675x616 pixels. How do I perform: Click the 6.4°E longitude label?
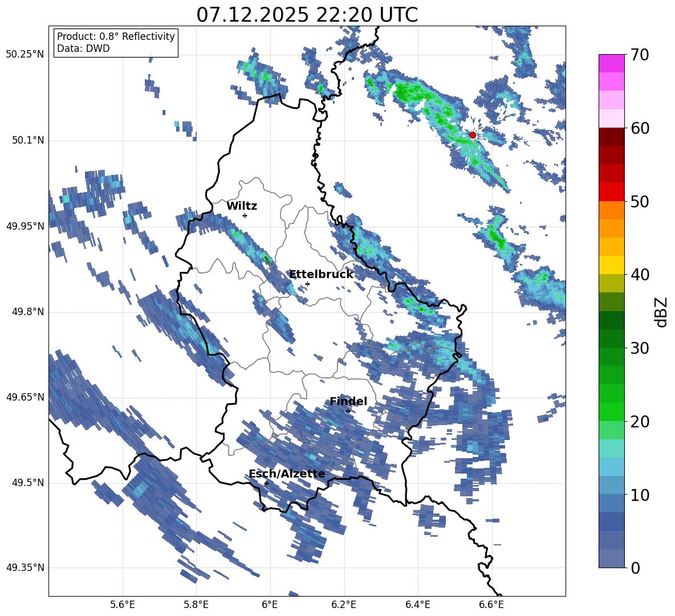click(417, 605)
